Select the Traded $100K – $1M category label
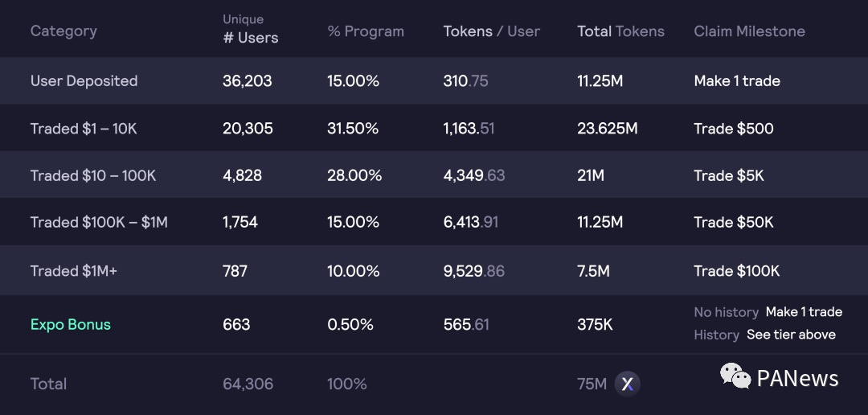Viewport: 868px width, 415px height. pos(99,222)
